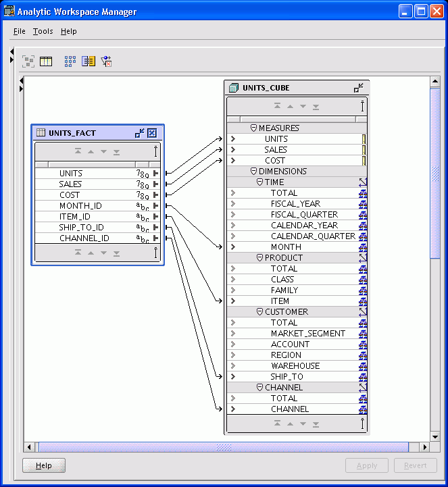Minimize the Analytic Workspace Manager window
Screen dimensions: 448x487
(405, 11)
